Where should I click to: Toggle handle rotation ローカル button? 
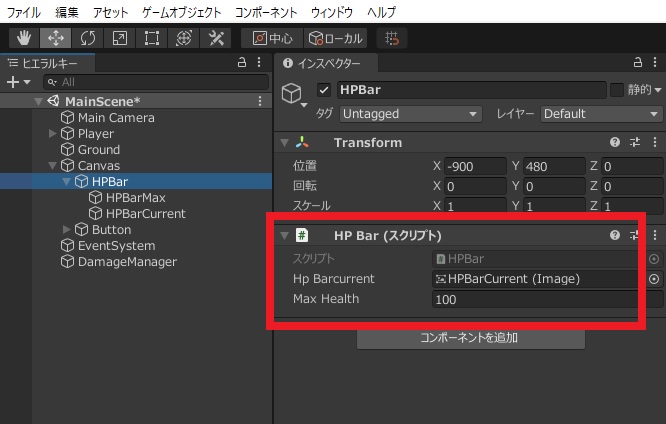(x=336, y=38)
